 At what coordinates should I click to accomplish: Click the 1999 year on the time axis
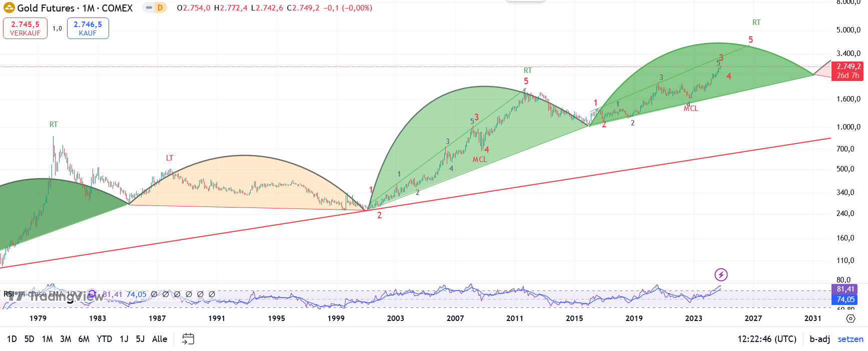tap(336, 318)
